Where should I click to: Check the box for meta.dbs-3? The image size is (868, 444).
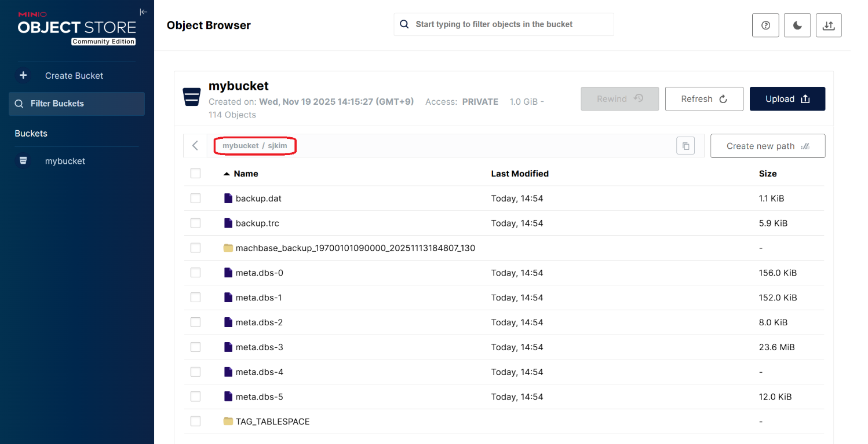195,347
